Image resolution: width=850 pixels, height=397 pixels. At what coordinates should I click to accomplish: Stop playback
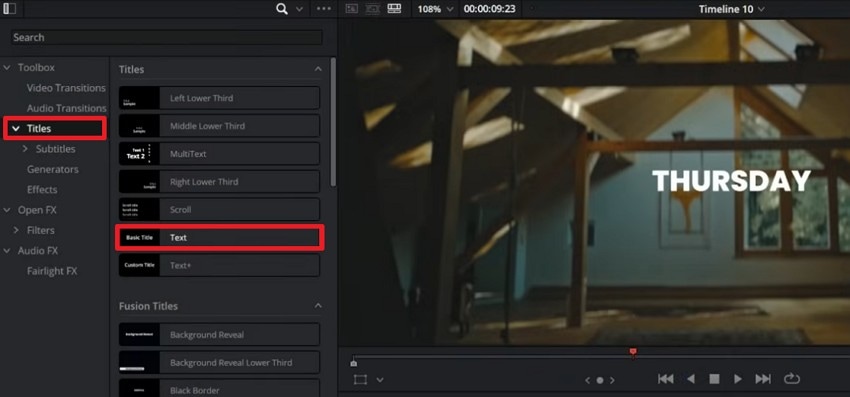[x=714, y=379]
